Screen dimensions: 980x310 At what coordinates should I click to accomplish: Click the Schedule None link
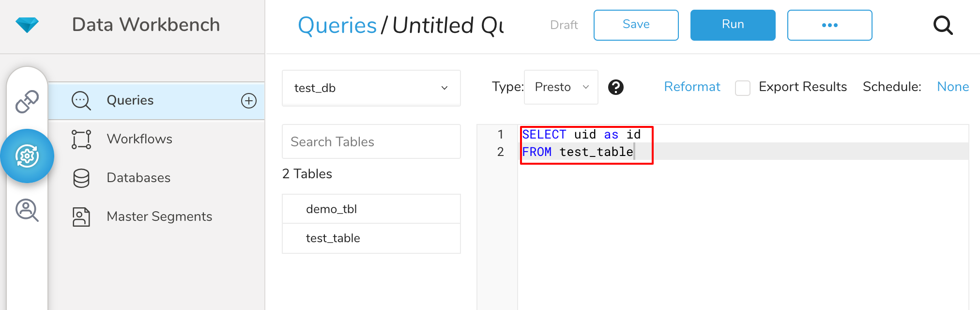952,87
